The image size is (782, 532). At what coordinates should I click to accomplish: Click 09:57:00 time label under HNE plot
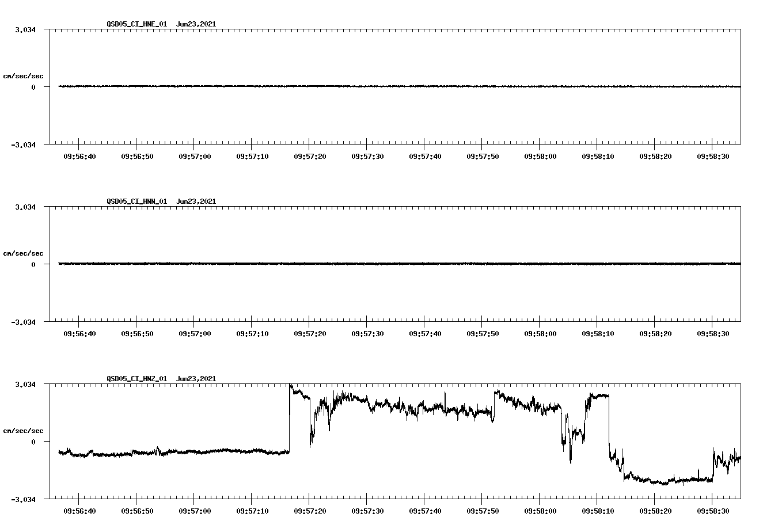click(195, 156)
